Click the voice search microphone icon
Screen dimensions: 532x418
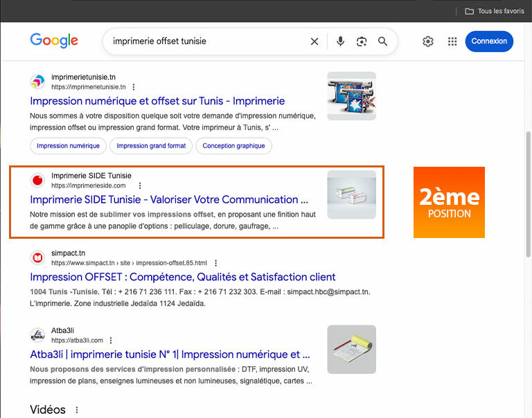[340, 42]
